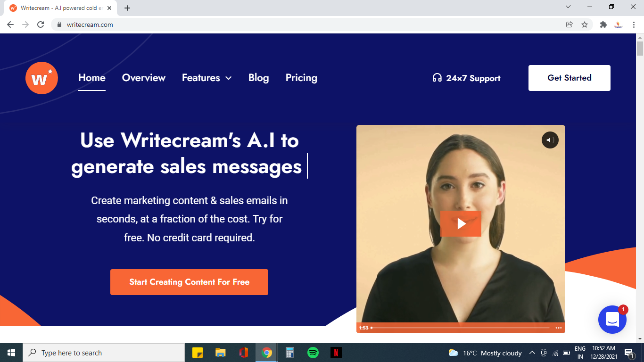Viewport: 644px width, 362px height.
Task: Open the Blog nav link
Action: click(258, 78)
